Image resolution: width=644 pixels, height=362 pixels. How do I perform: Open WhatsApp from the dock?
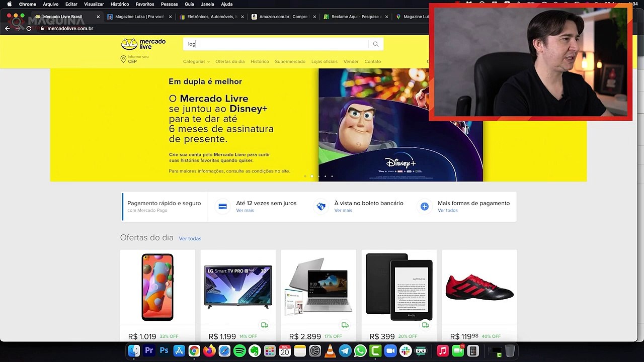coord(360,351)
